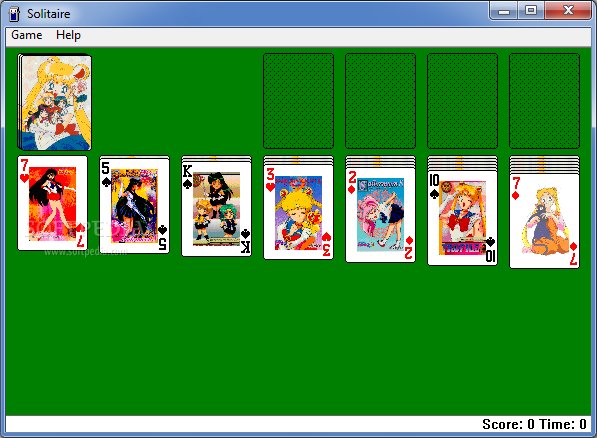This screenshot has width=597, height=438.
Task: Click the Score: 0 Time: 0 status text
Action: pyautogui.click(x=534, y=424)
